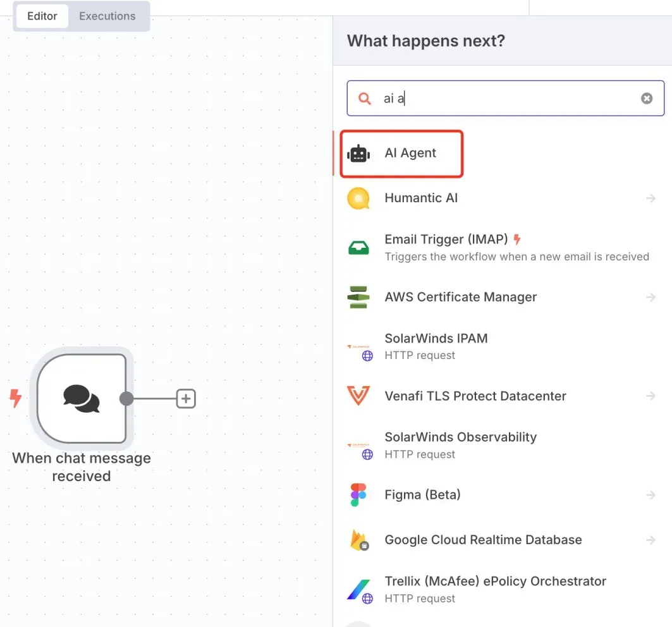
Task: Click the Google Cloud Realtime Database firebase icon
Action: (359, 540)
